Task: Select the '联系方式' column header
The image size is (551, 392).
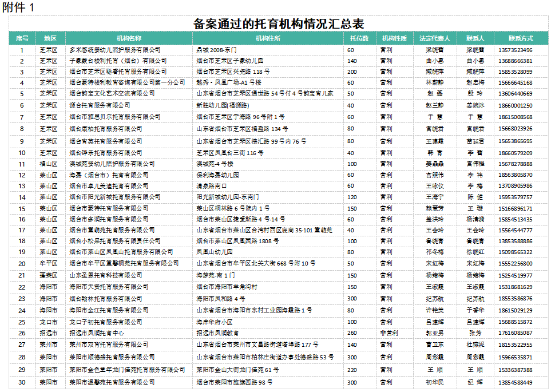Action: pos(521,38)
